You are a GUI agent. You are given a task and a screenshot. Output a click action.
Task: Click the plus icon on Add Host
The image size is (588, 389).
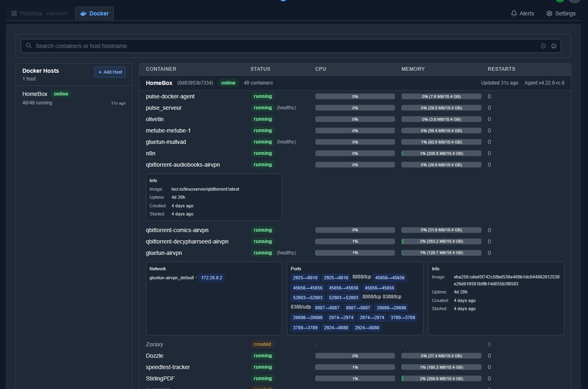click(x=100, y=72)
